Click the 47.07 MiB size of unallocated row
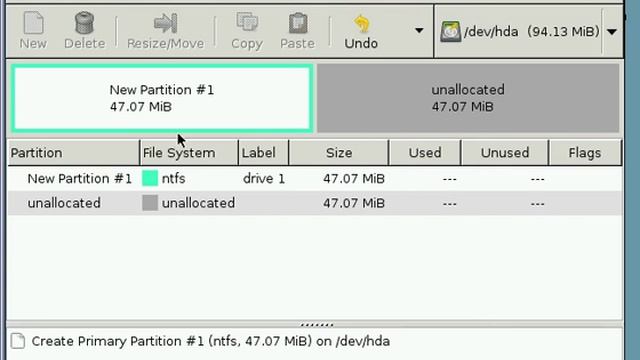640x360 pixels. [354, 203]
